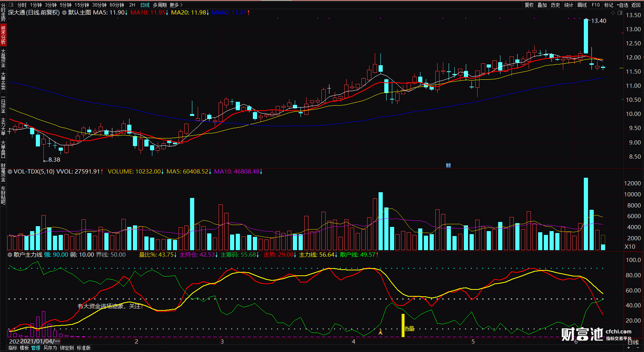Screen dimensions: 644x352
Task: Activate the 画线 drawing tool
Action: point(582,5)
